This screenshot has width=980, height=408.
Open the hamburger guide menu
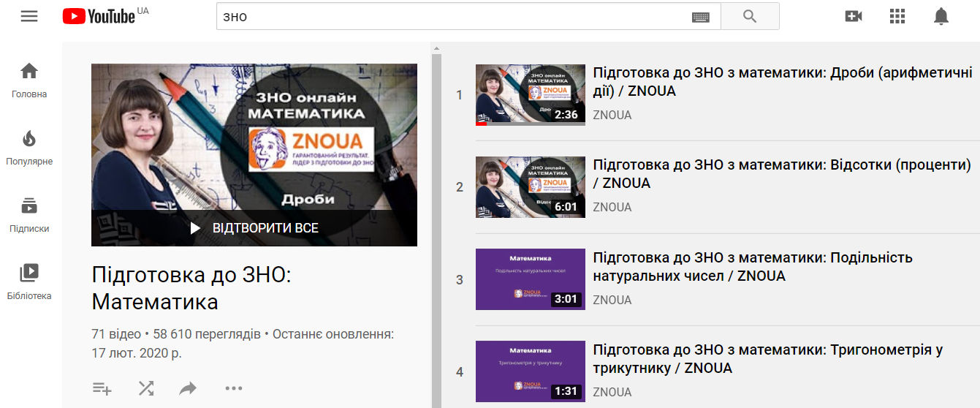(x=29, y=16)
